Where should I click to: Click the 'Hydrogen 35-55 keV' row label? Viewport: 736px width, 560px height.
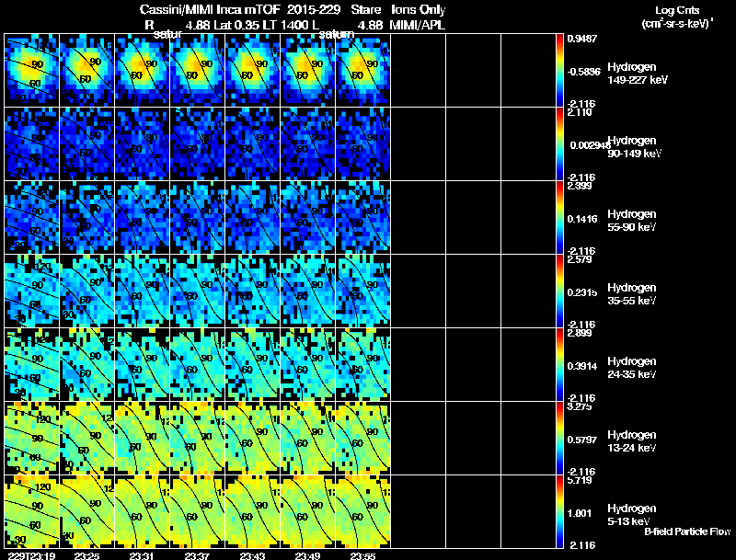pyautogui.click(x=632, y=294)
